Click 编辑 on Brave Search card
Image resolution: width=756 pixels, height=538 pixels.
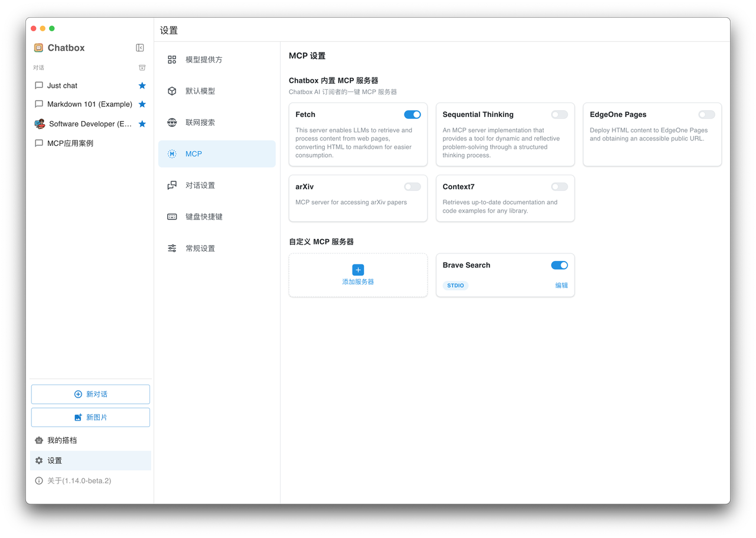point(561,285)
